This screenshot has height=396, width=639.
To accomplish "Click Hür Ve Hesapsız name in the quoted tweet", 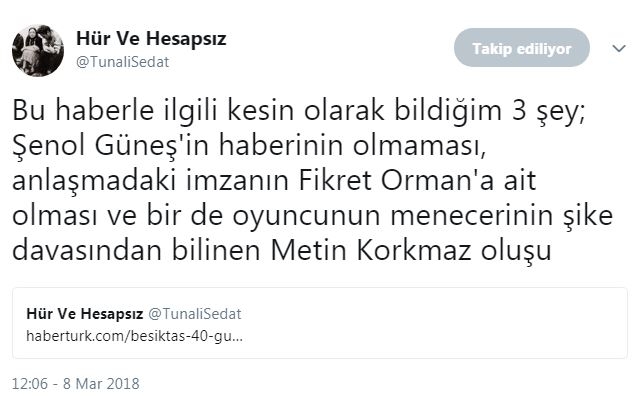I will [x=85, y=314].
